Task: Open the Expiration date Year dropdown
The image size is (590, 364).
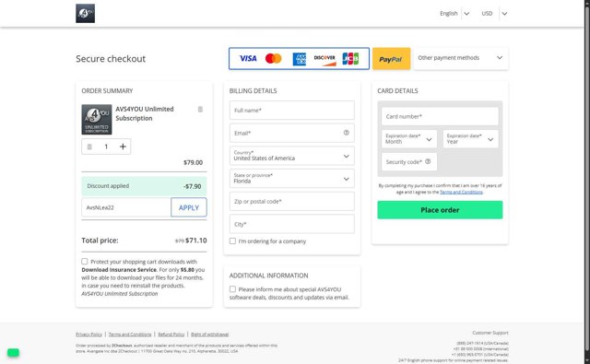Action: click(x=470, y=139)
